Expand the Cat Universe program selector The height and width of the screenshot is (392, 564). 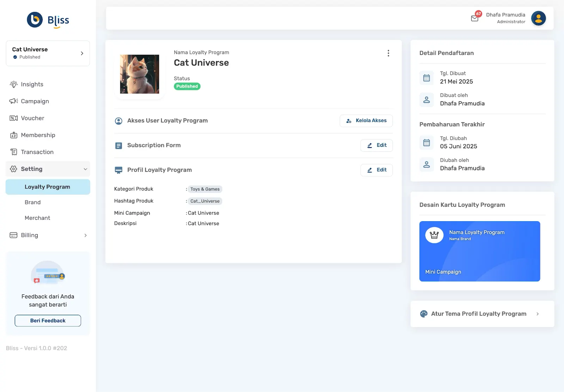coord(48,53)
